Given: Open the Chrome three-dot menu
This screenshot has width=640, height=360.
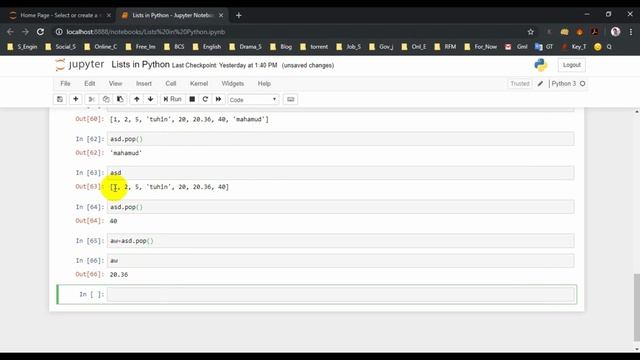Looking at the screenshot, I should [x=631, y=32].
